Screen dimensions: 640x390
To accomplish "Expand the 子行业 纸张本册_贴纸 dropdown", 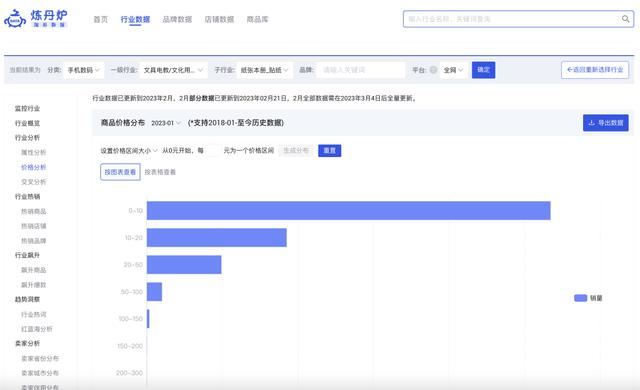I will click(x=264, y=70).
